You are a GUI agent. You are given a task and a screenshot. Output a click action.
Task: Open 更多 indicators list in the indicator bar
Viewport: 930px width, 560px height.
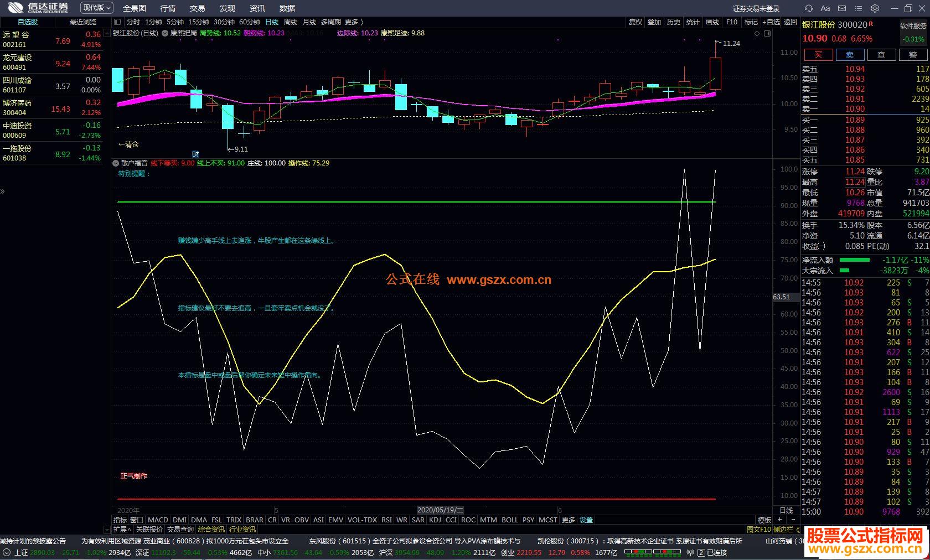(x=569, y=520)
